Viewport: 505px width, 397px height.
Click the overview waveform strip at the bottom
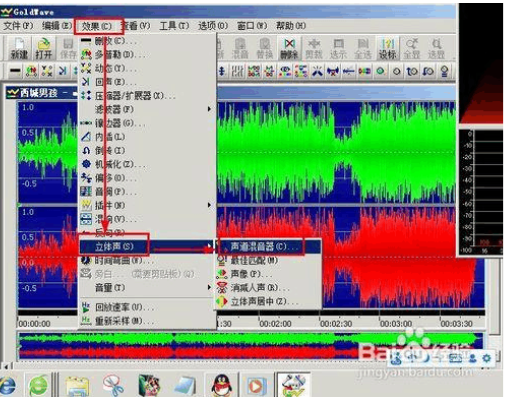pos(251,346)
